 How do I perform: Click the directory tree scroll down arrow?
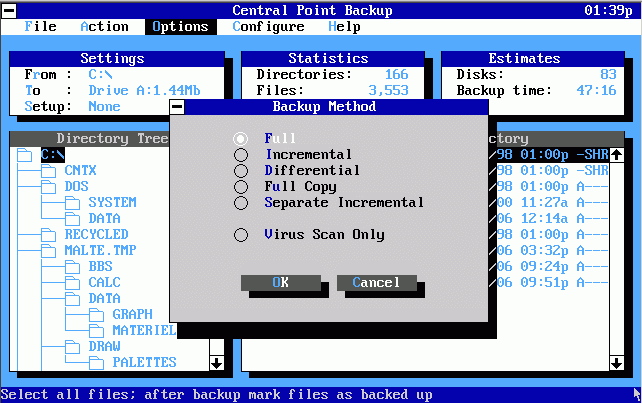(x=217, y=363)
